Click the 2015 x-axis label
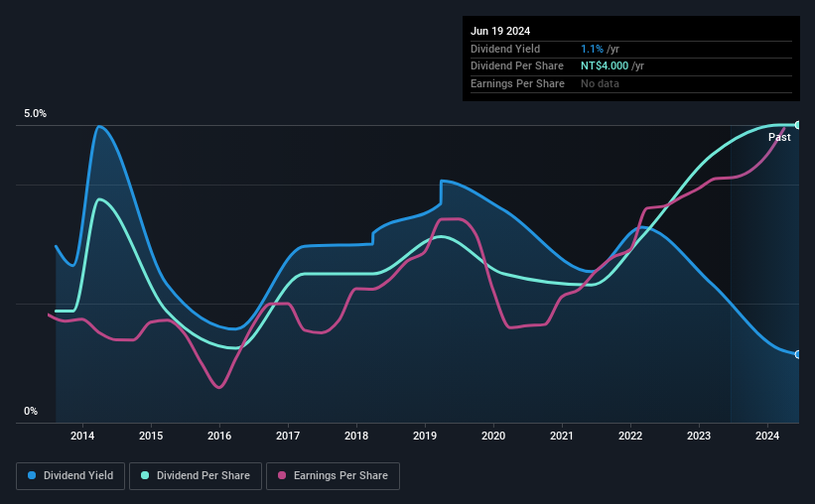Viewport: 815px width, 504px height. pos(151,436)
